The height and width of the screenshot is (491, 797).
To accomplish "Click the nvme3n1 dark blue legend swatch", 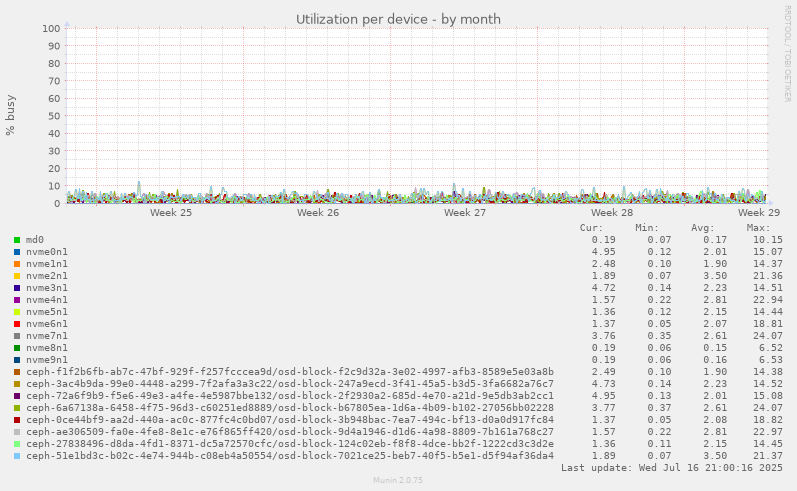I will pyautogui.click(x=17, y=288).
